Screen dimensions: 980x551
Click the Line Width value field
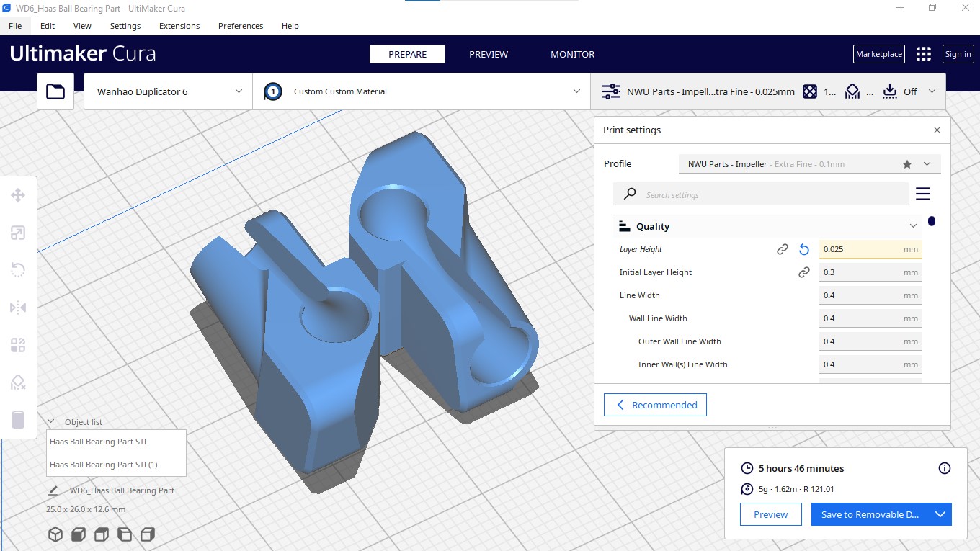870,295
